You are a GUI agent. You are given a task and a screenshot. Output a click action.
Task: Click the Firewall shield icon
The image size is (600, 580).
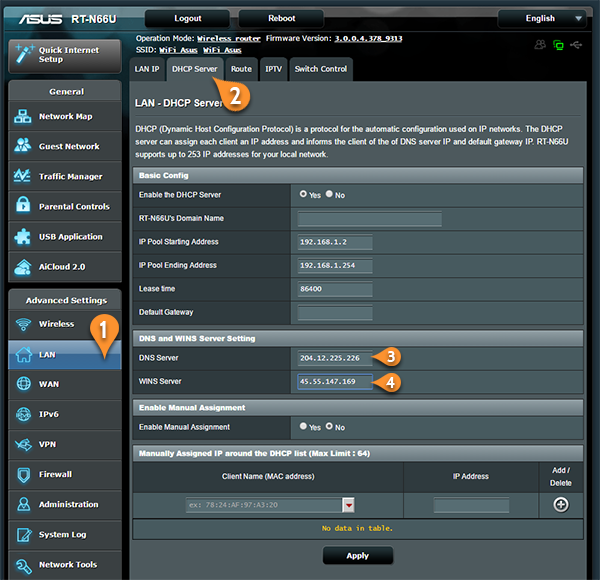click(x=24, y=475)
